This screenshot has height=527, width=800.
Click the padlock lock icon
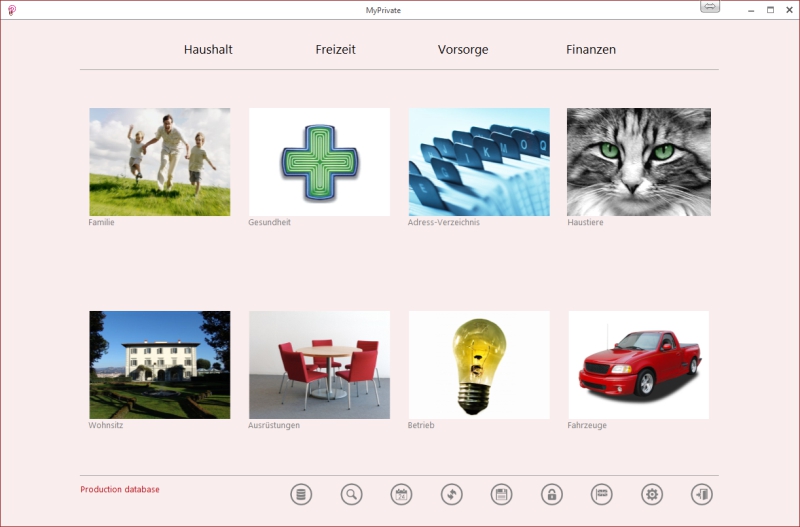[x=552, y=494]
